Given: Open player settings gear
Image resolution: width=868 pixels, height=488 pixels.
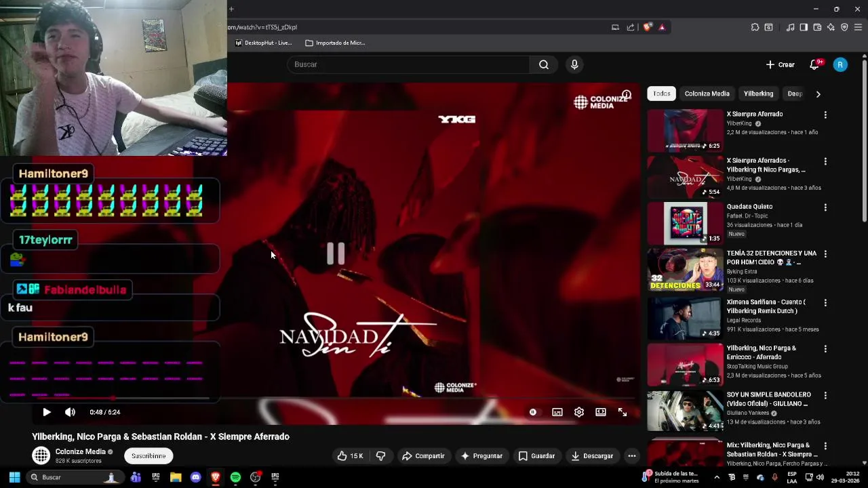Looking at the screenshot, I should pyautogui.click(x=579, y=412).
